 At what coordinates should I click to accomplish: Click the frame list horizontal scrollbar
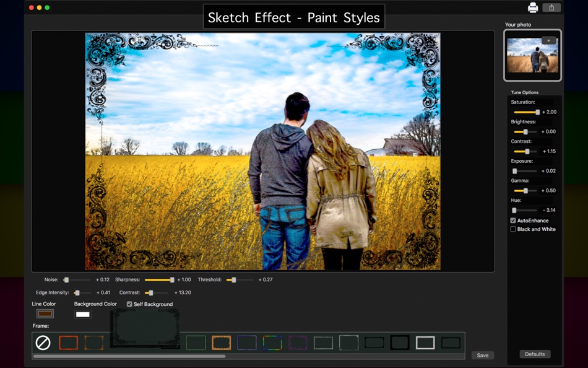pyautogui.click(x=129, y=356)
